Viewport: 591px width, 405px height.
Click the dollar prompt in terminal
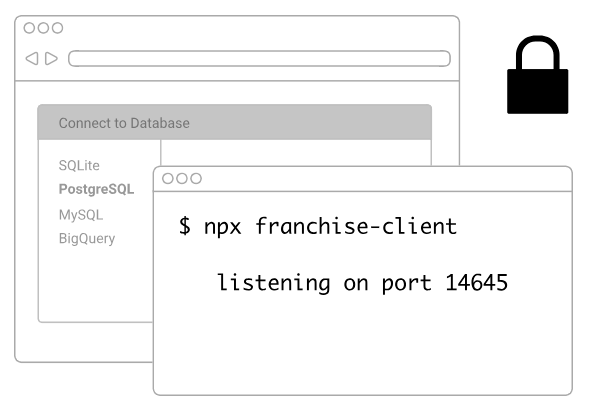tap(185, 226)
